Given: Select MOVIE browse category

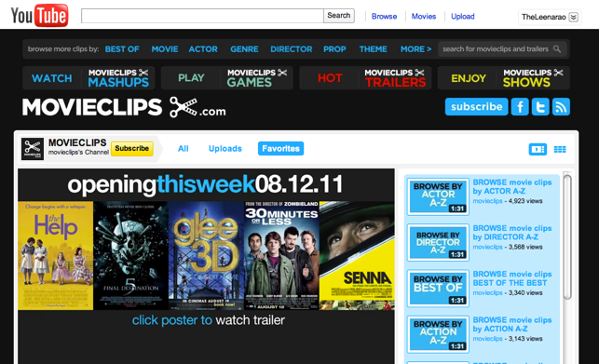Looking at the screenshot, I should pyautogui.click(x=165, y=49).
